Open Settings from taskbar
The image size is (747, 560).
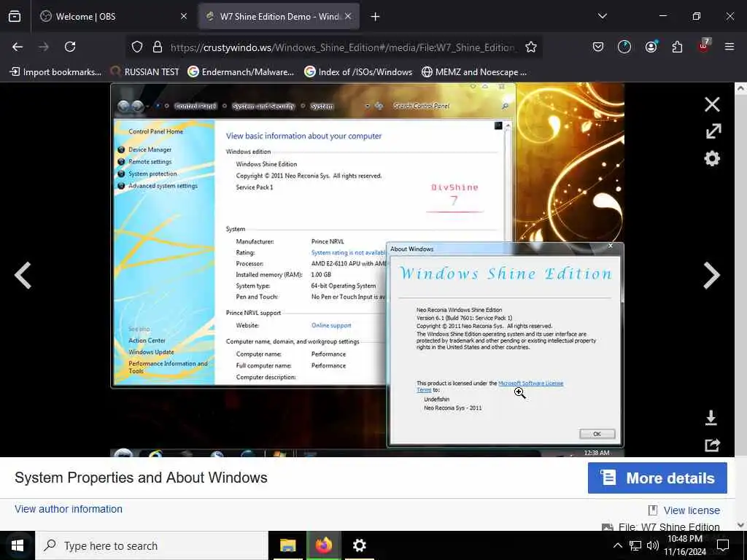pyautogui.click(x=359, y=545)
